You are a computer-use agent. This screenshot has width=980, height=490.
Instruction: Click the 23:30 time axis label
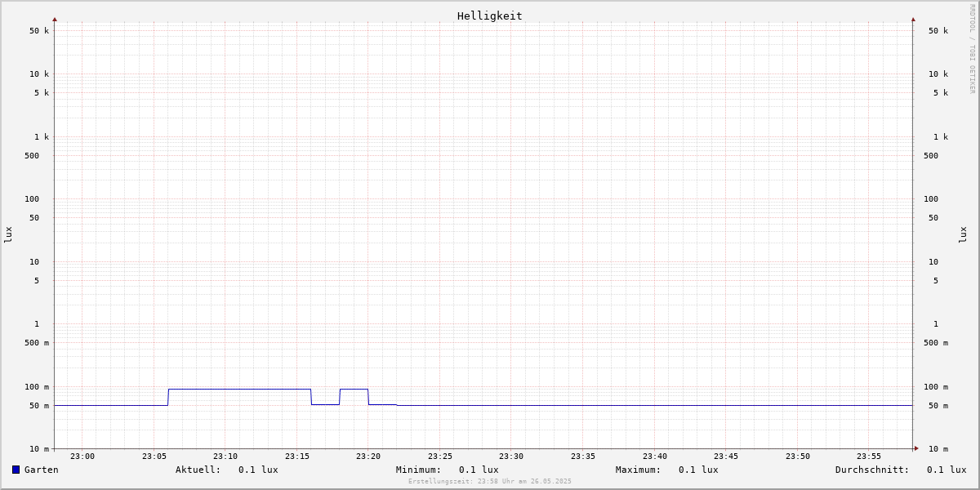tap(511, 457)
